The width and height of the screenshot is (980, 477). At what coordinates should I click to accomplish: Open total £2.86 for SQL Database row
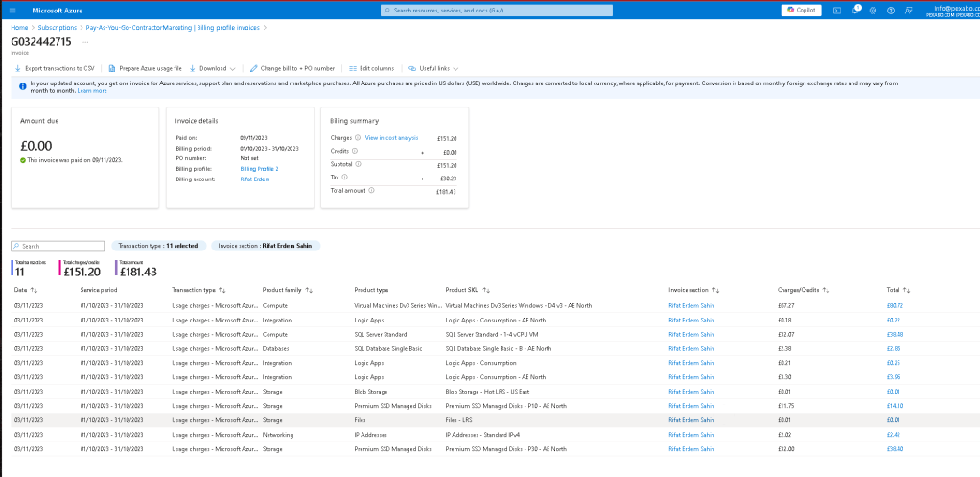(x=893, y=348)
